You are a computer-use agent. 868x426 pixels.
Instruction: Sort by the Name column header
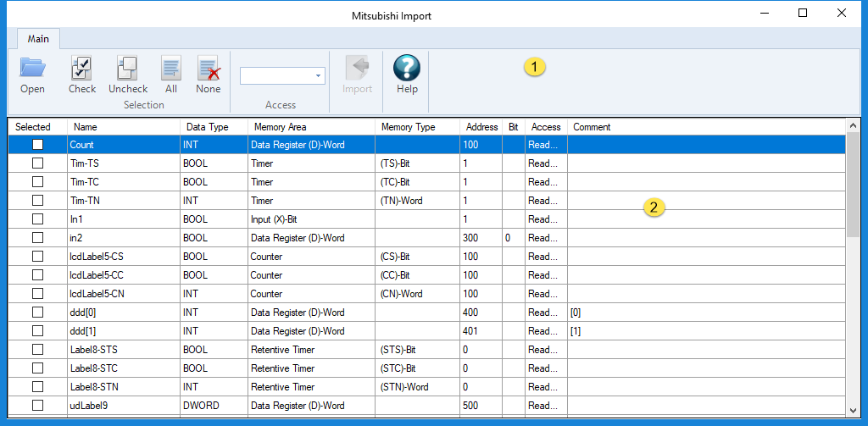pos(124,127)
